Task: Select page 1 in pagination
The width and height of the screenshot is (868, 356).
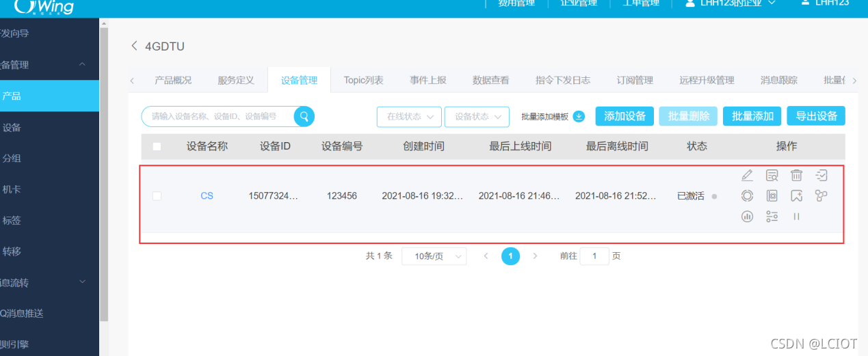Action: pyautogui.click(x=510, y=256)
